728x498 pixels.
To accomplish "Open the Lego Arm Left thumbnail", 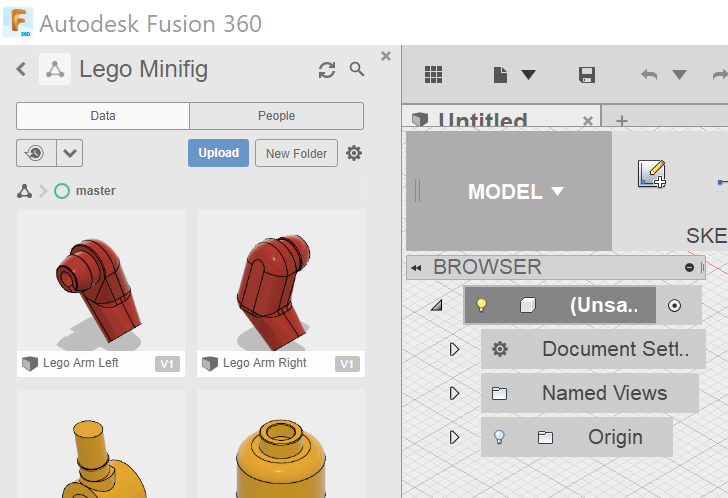I will click(100, 280).
